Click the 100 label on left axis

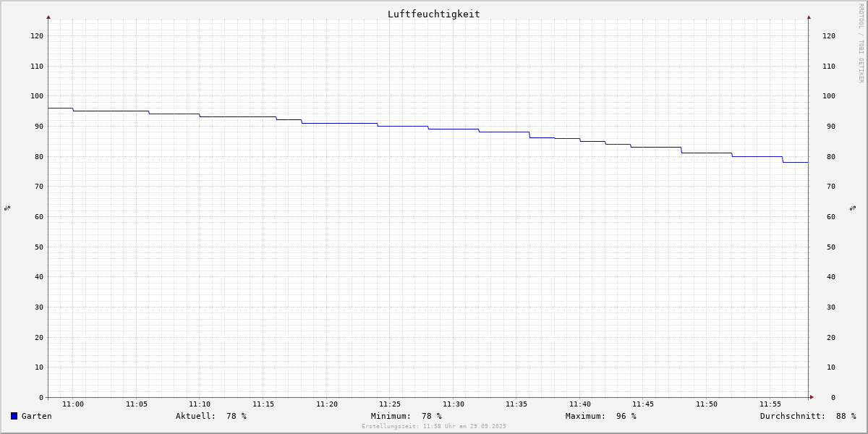click(37, 96)
